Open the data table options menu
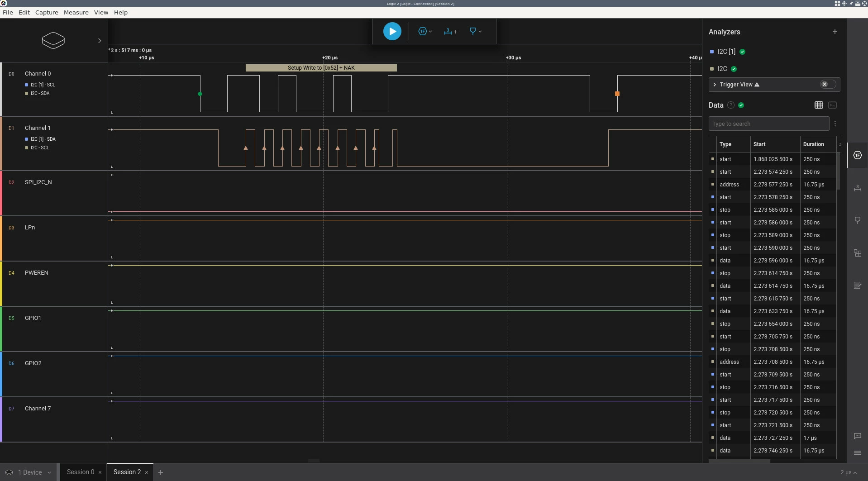 click(x=835, y=124)
